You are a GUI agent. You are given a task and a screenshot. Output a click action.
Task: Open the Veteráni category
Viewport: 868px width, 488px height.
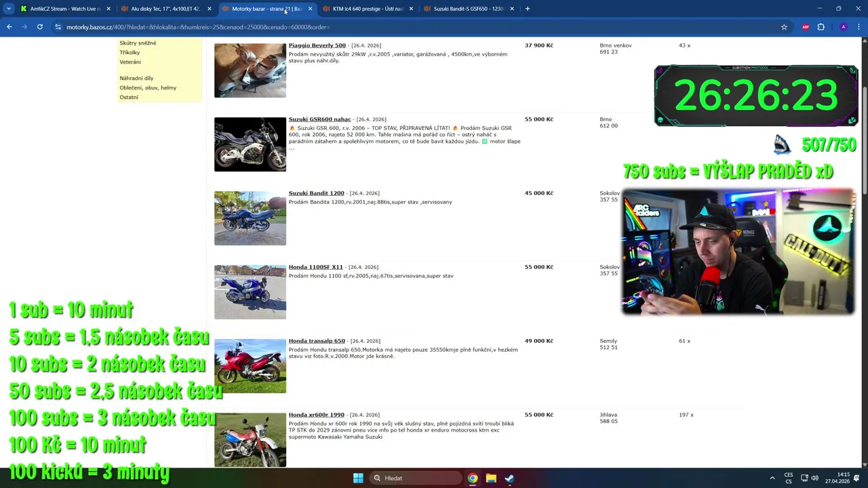coord(130,62)
